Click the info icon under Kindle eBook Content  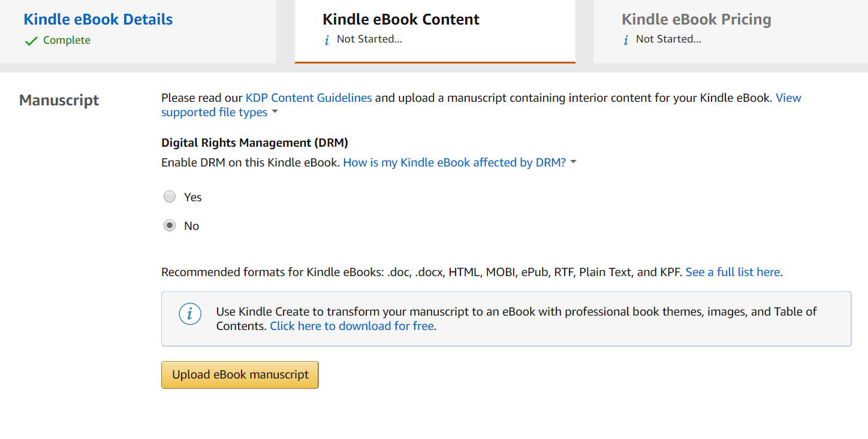click(x=327, y=40)
